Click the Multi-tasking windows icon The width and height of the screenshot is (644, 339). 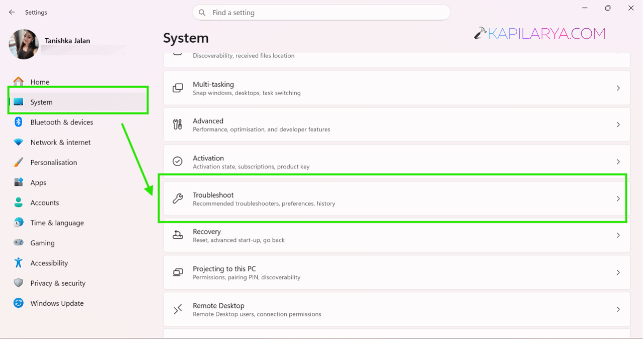pos(178,88)
